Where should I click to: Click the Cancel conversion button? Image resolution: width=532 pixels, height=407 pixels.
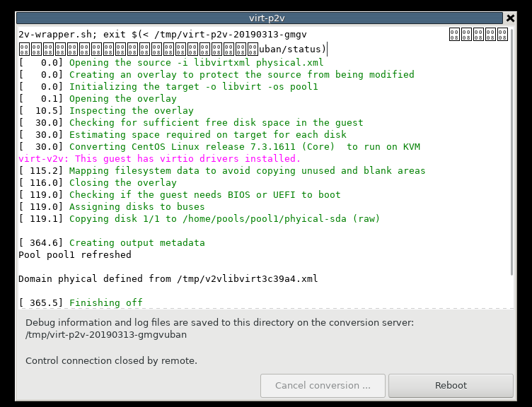tap(323, 386)
